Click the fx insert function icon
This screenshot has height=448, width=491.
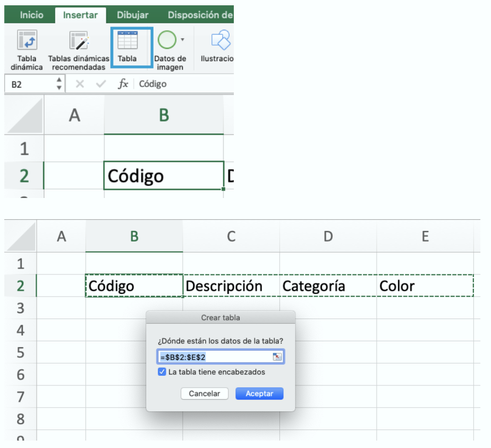click(123, 84)
